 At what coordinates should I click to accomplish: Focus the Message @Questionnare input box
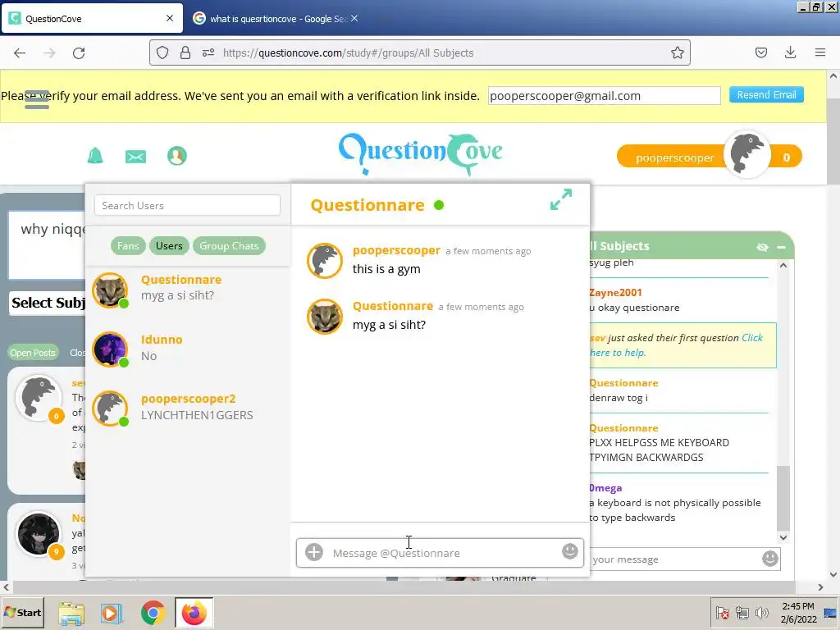(441, 553)
